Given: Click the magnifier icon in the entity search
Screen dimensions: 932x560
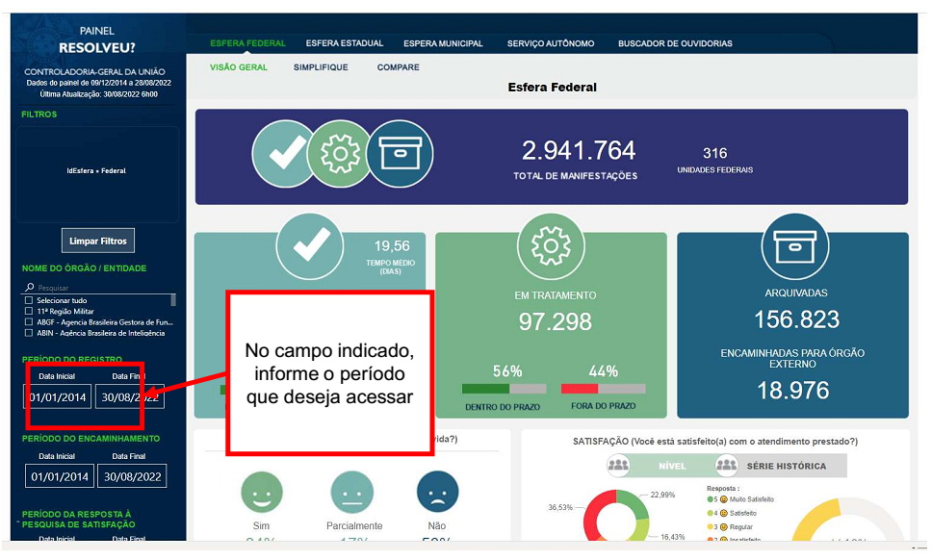Looking at the screenshot, I should point(29,288).
